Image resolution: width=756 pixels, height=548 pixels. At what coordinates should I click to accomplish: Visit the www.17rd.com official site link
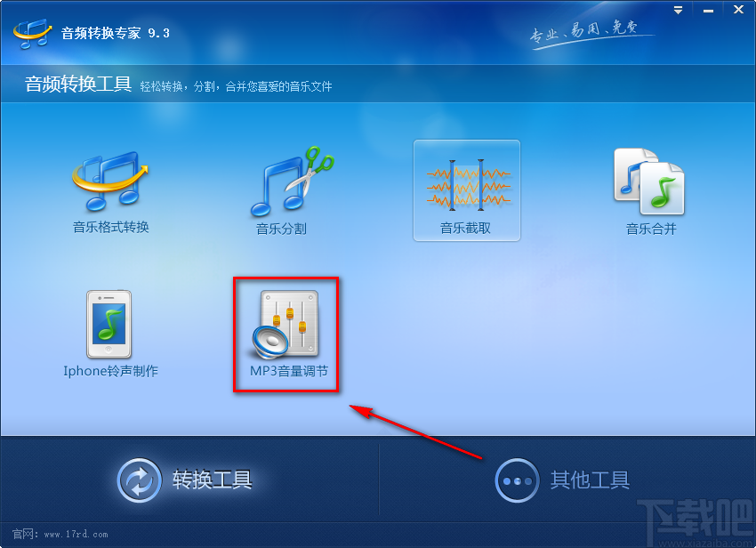point(76,534)
